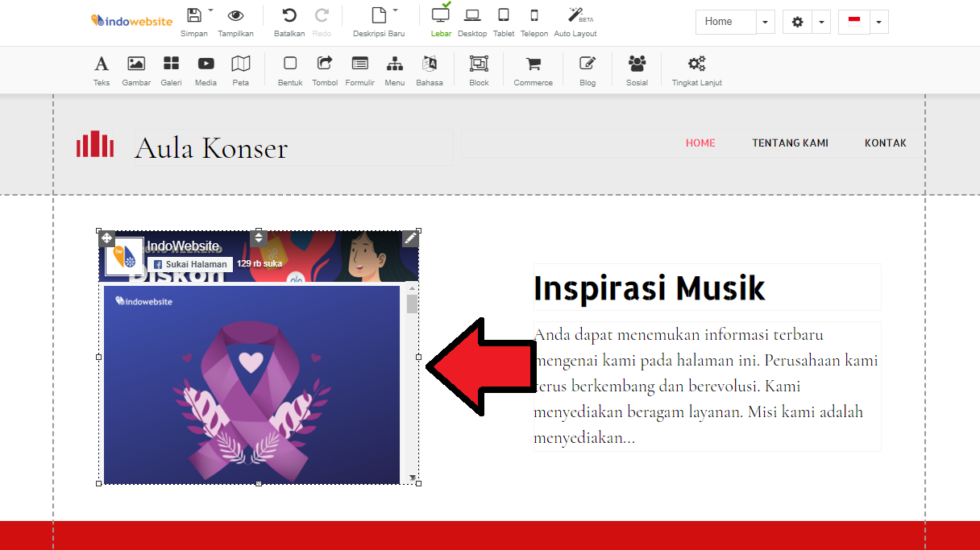Open the Gambar image tool
Viewport: 980px width, 550px height.
(x=136, y=69)
